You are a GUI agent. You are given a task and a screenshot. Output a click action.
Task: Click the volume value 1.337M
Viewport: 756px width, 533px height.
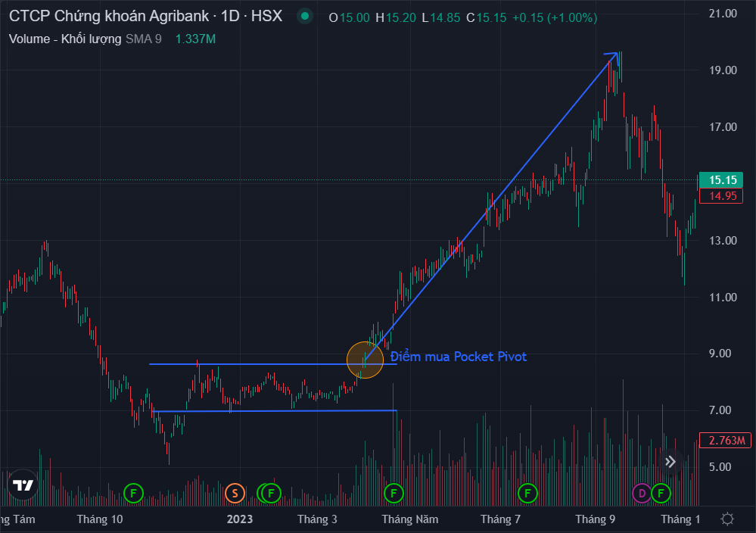(x=195, y=39)
